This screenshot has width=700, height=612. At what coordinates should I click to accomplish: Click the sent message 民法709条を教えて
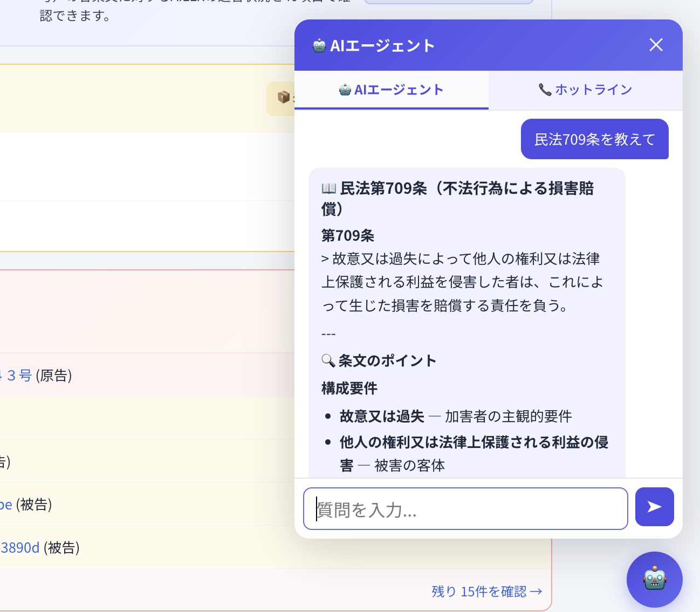point(594,139)
